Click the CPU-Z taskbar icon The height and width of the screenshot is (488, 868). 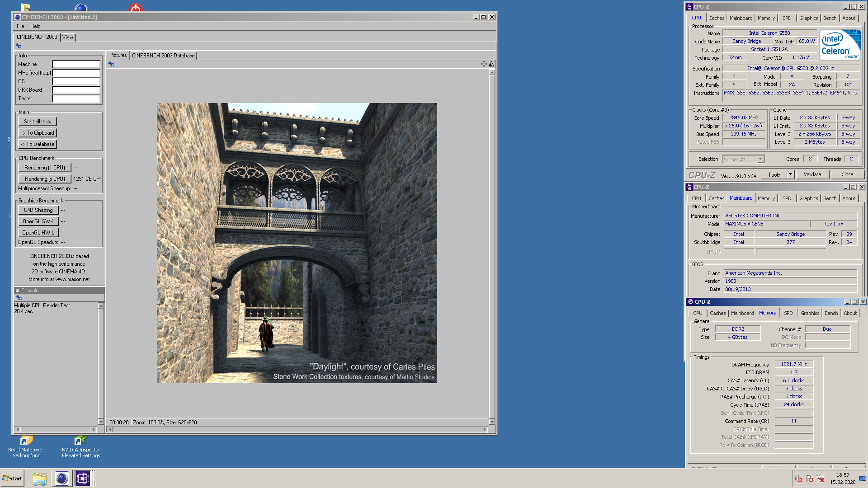point(83,479)
